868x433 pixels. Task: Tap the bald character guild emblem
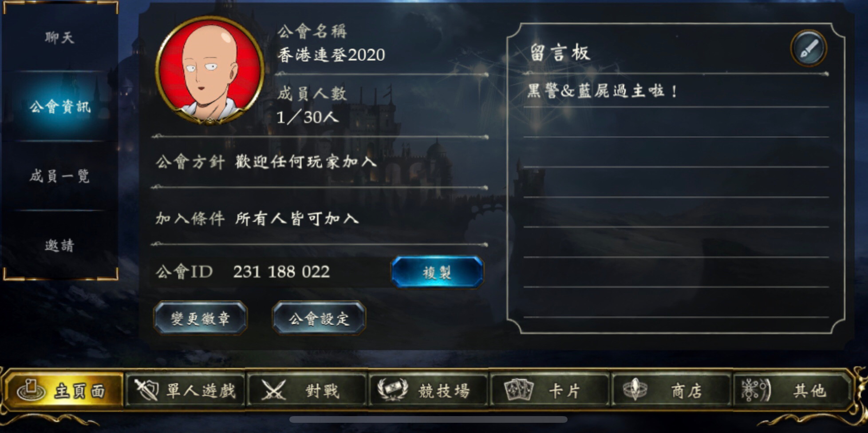(x=209, y=70)
